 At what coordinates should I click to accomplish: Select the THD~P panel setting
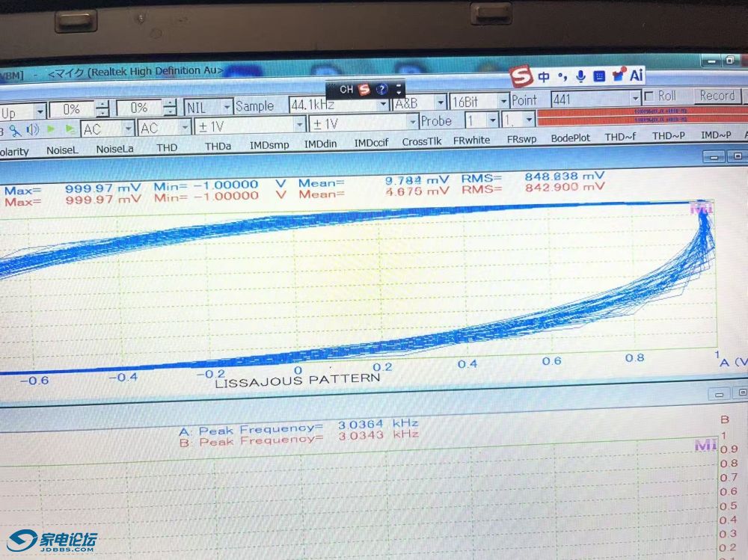coord(668,136)
